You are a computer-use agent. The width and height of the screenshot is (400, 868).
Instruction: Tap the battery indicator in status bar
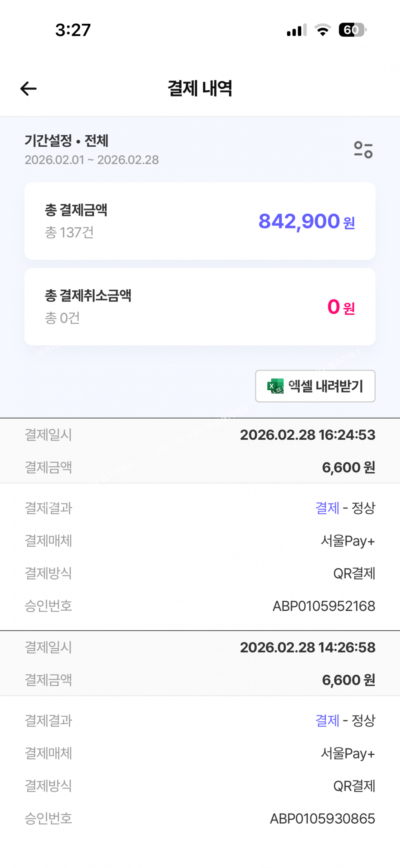[353, 30]
